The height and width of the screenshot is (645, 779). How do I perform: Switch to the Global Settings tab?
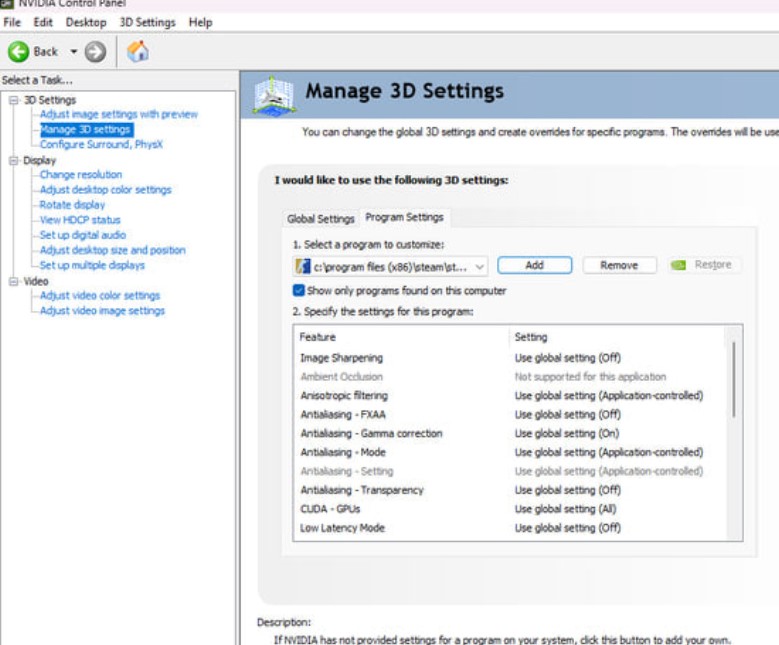pyautogui.click(x=320, y=219)
